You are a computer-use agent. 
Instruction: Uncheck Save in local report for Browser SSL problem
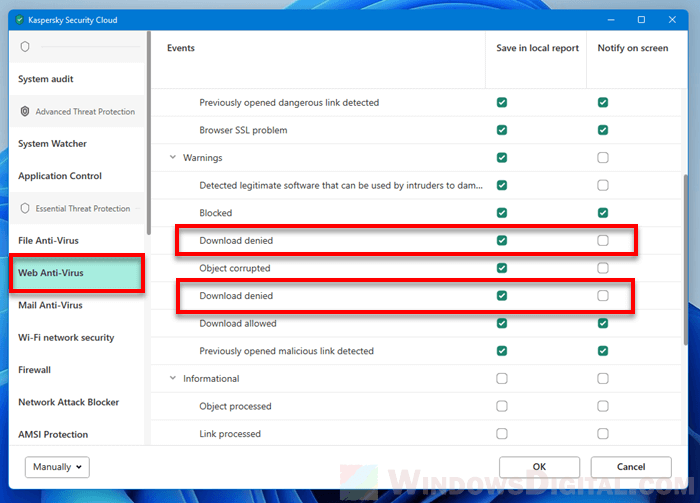(502, 130)
